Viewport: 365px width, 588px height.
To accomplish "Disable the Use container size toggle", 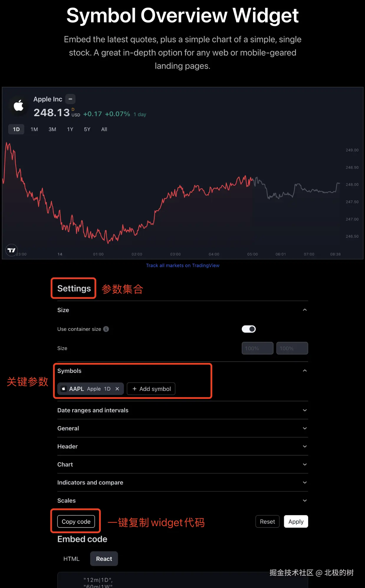I will click(x=249, y=329).
